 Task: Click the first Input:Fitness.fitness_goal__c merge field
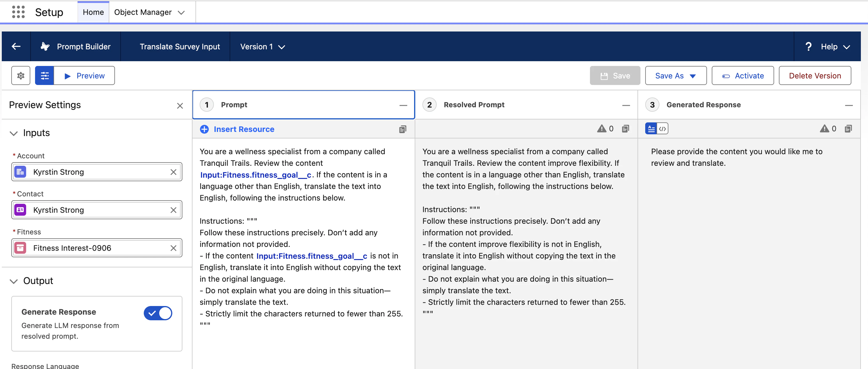(256, 175)
